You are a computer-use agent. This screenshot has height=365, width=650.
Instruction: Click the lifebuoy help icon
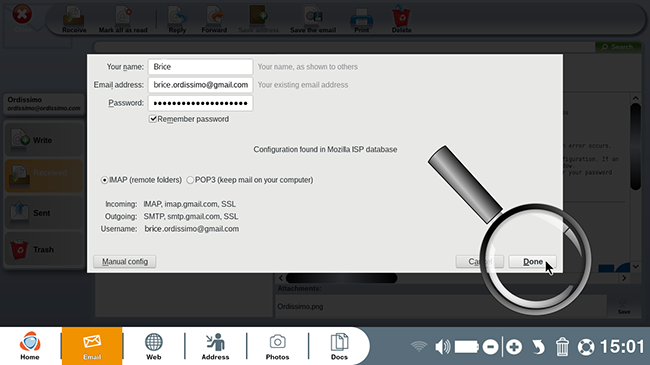click(586, 347)
